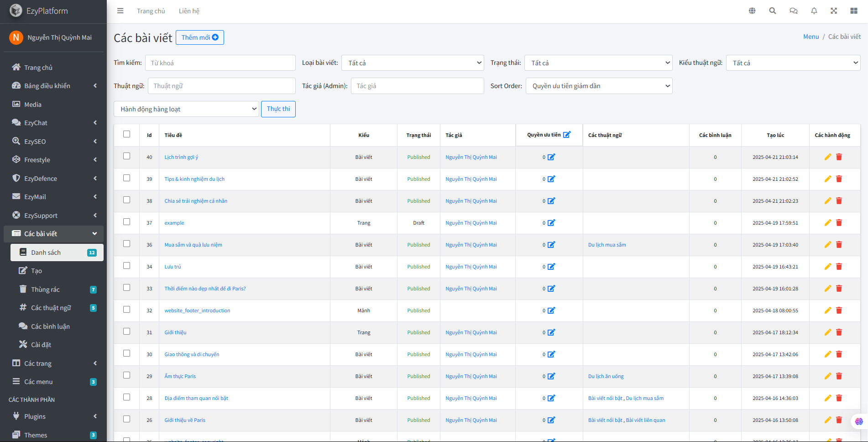Check the box for 'Lưu trú' row
Screen dimensions: 868x442
click(x=126, y=266)
